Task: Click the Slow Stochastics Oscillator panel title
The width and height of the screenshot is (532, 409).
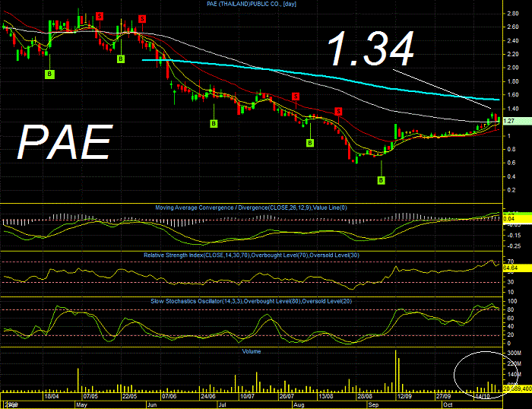Action: click(252, 301)
